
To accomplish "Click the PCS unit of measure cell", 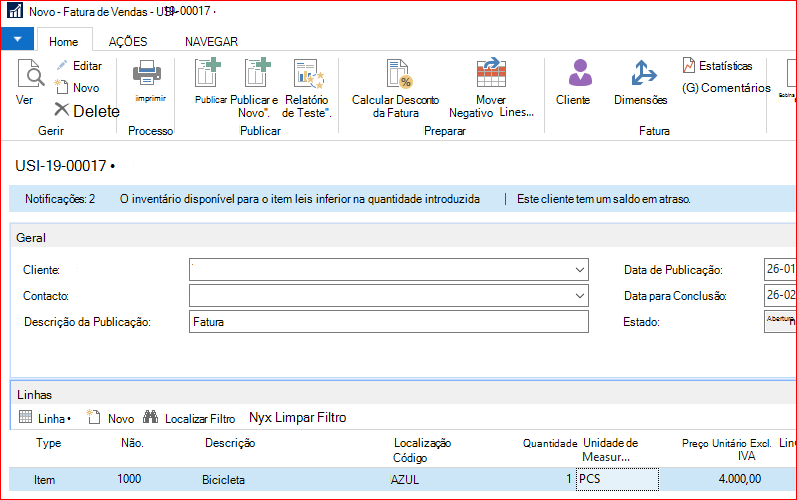I will [617, 479].
